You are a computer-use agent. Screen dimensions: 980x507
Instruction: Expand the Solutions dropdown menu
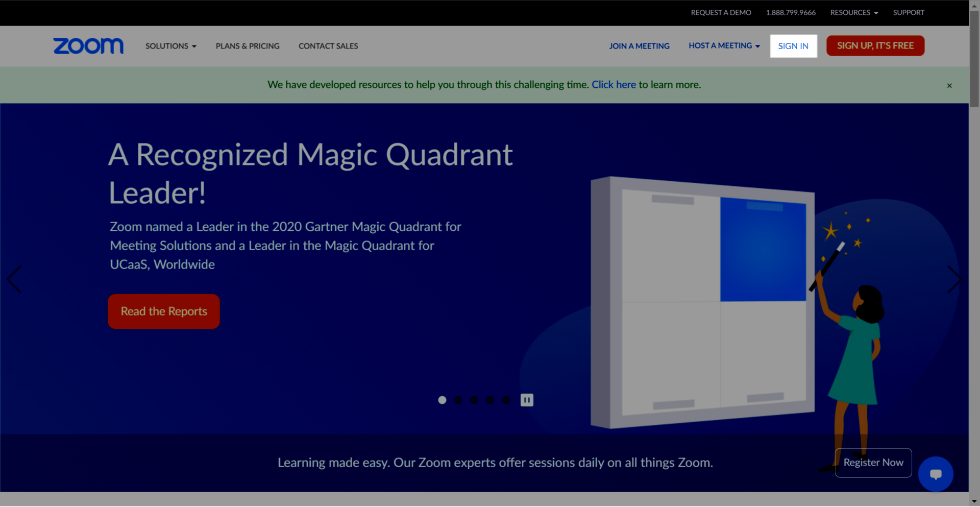[x=171, y=46]
